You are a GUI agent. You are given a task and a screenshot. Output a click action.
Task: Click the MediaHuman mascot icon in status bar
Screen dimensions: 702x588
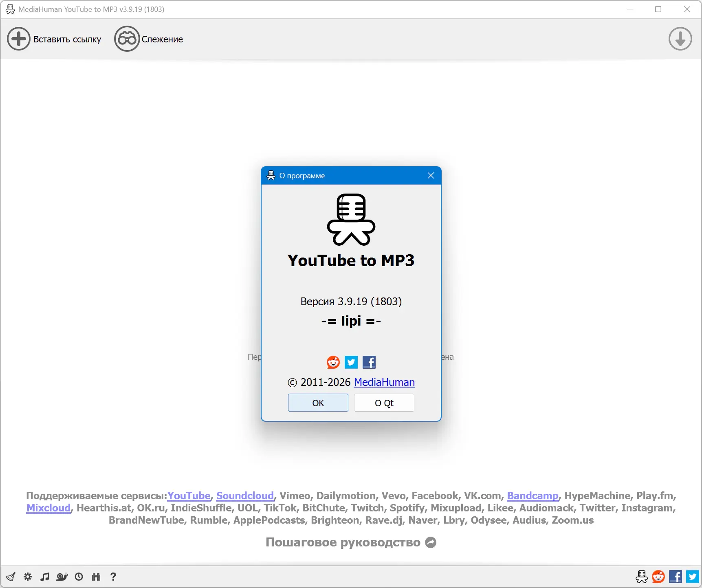coord(642,577)
